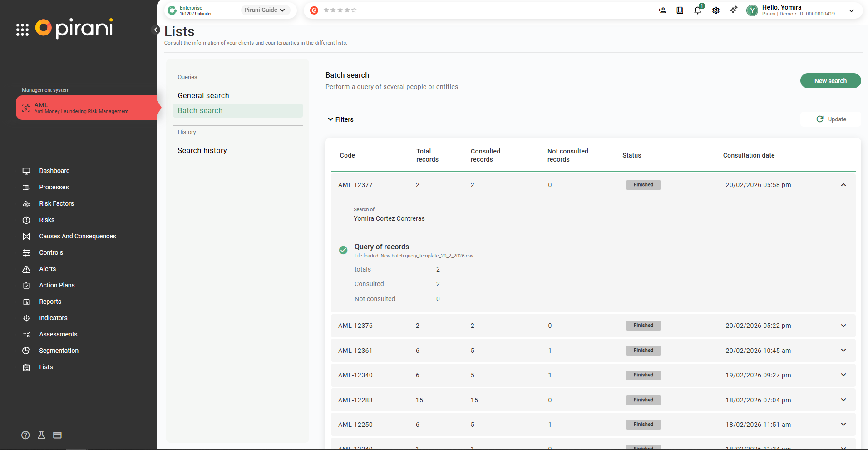Click the New search button
The width and height of the screenshot is (868, 450).
click(830, 81)
